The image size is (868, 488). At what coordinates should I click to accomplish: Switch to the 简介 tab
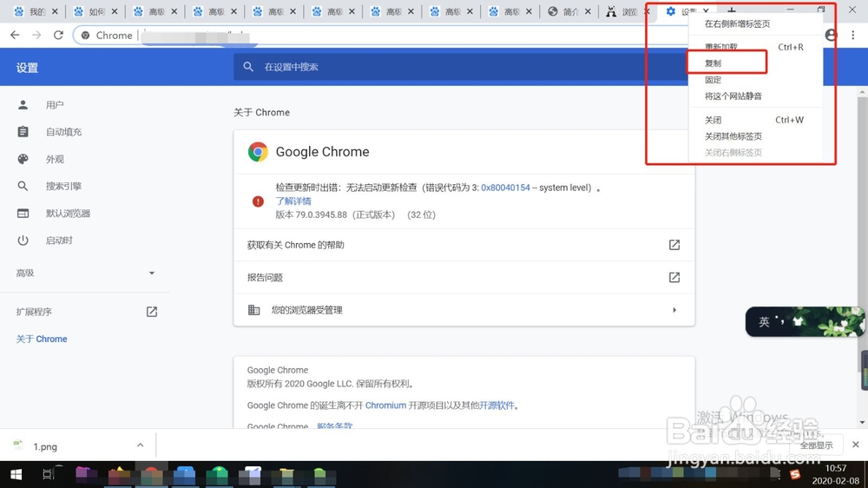(569, 11)
